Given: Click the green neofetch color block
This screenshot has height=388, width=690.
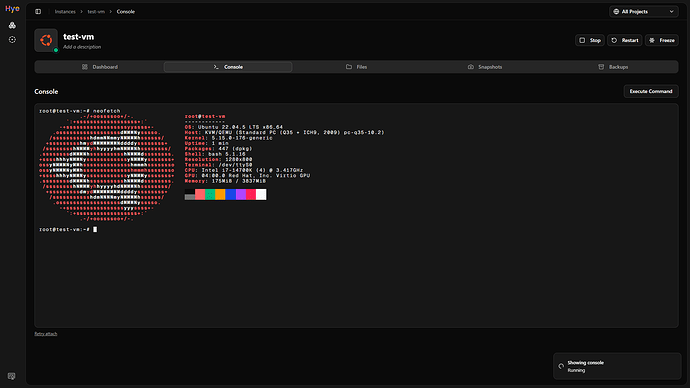Looking at the screenshot, I should 210,194.
